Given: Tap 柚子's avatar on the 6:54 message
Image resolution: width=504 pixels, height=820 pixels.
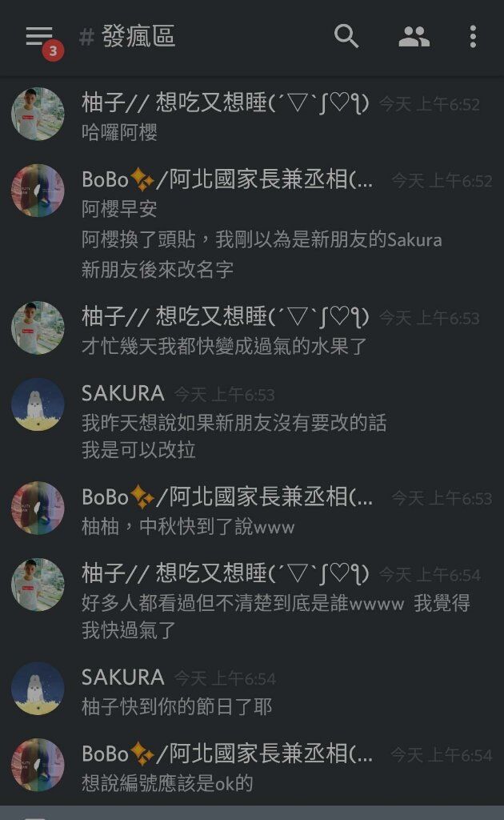Looking at the screenshot, I should point(38,585).
